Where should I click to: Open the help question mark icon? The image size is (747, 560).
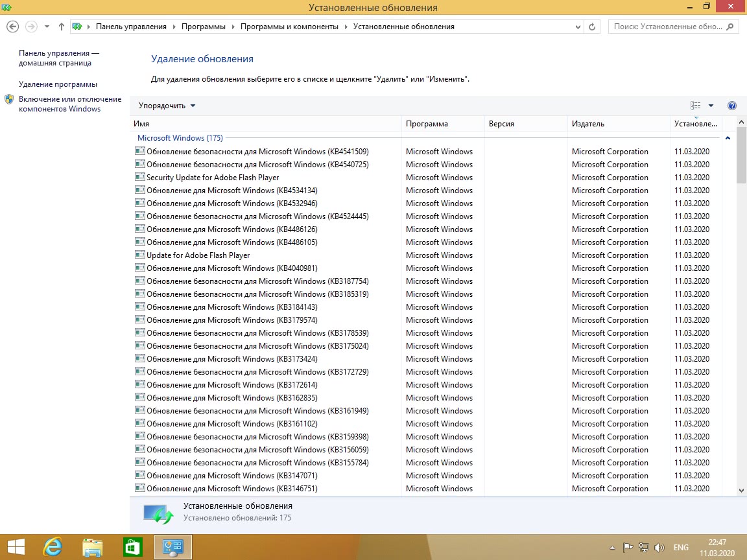[x=732, y=106]
